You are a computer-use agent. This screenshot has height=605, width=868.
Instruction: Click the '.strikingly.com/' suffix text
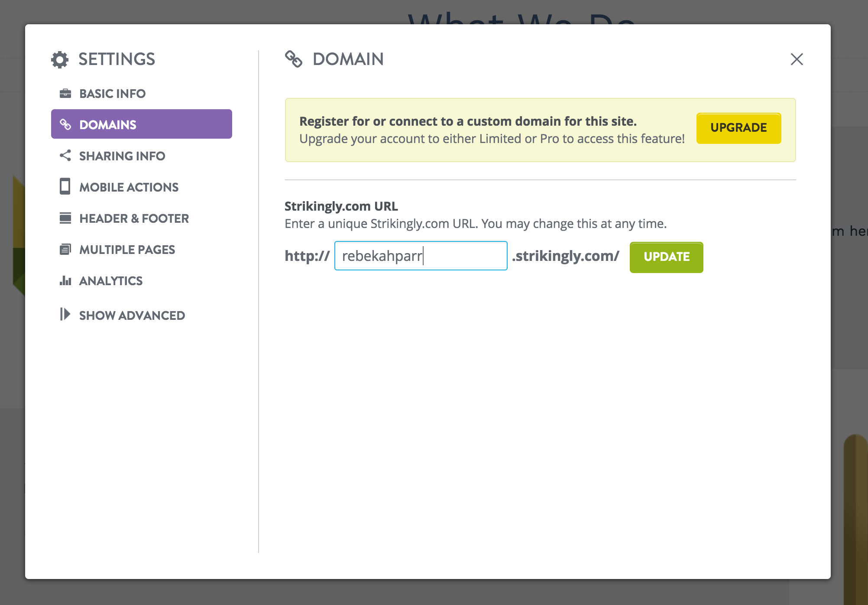tap(566, 256)
